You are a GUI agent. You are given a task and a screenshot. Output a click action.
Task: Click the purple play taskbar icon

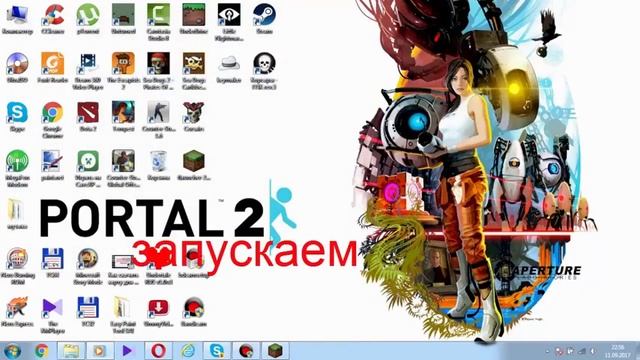tap(128, 351)
